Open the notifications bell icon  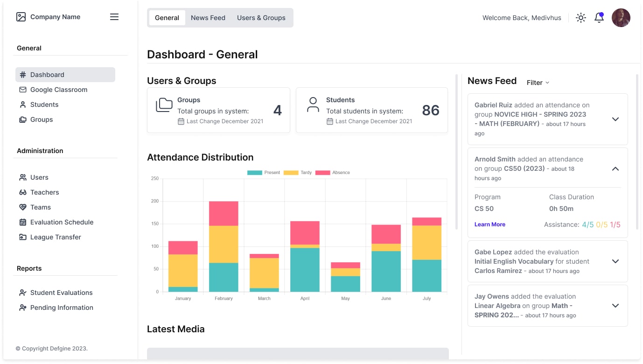(x=599, y=18)
